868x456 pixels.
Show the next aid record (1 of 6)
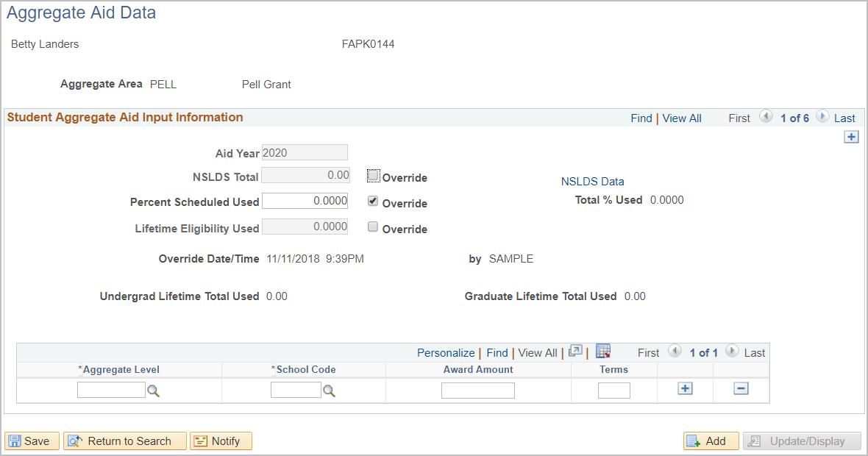822,117
